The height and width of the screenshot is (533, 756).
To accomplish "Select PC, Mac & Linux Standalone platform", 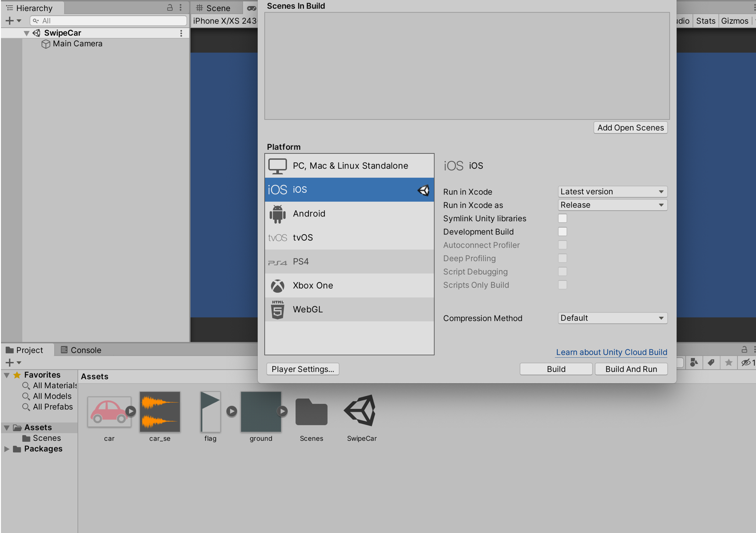I will [x=349, y=166].
